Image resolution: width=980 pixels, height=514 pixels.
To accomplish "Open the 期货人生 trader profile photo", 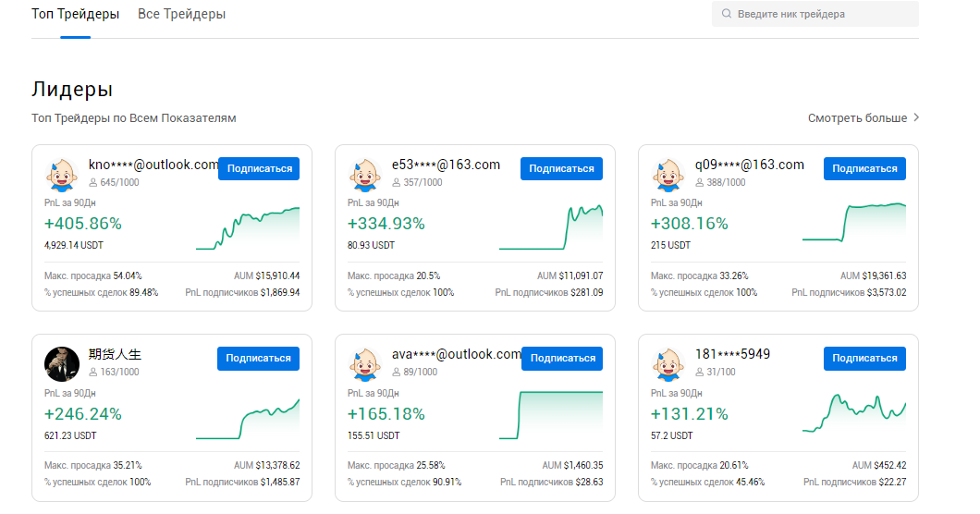I will coord(62,363).
